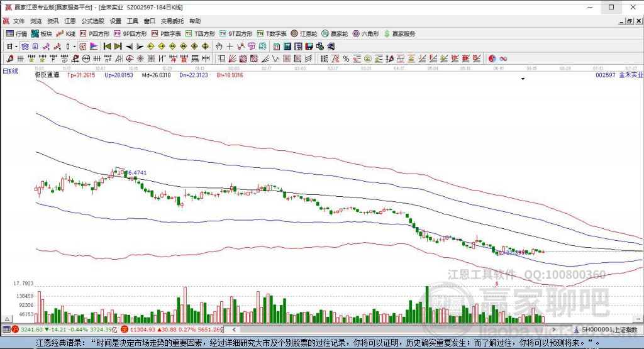
Task: Click the 3241.60 index value in the status bar
Action: tap(31, 330)
